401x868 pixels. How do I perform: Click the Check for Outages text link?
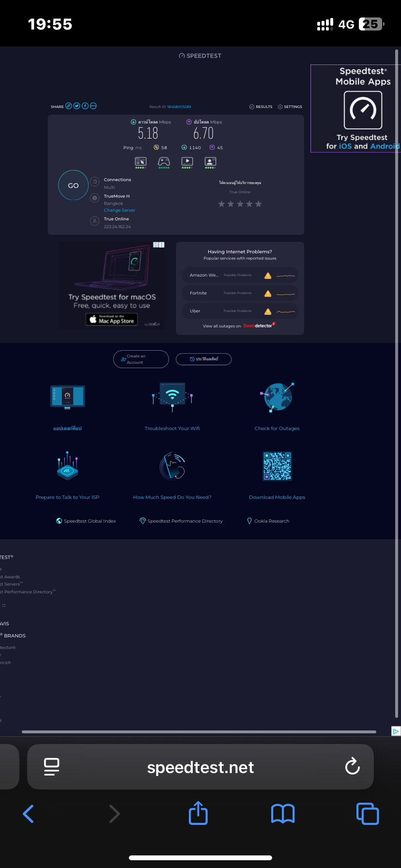point(277,429)
